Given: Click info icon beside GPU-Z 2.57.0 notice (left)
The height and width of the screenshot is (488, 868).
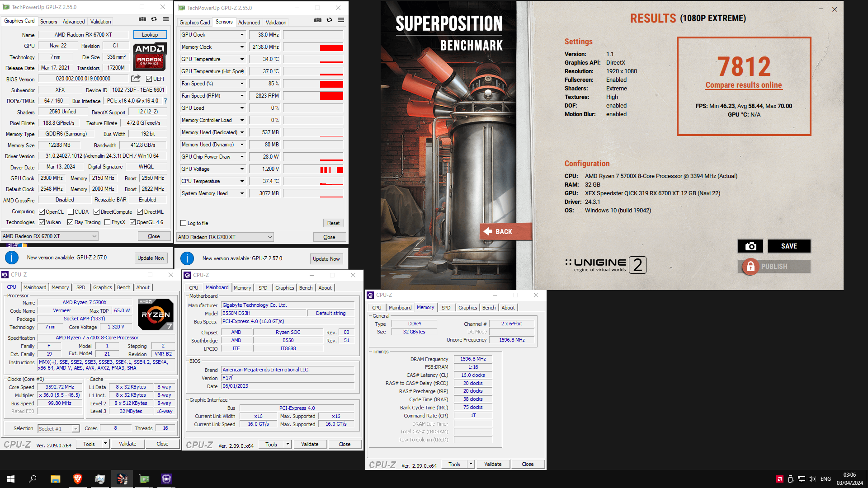Looking at the screenshot, I should coord(12,258).
